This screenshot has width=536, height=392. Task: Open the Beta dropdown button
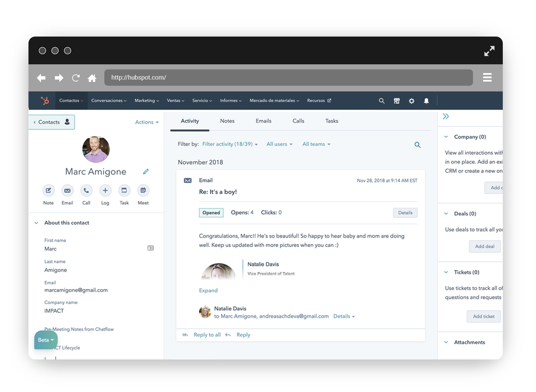[46, 340]
